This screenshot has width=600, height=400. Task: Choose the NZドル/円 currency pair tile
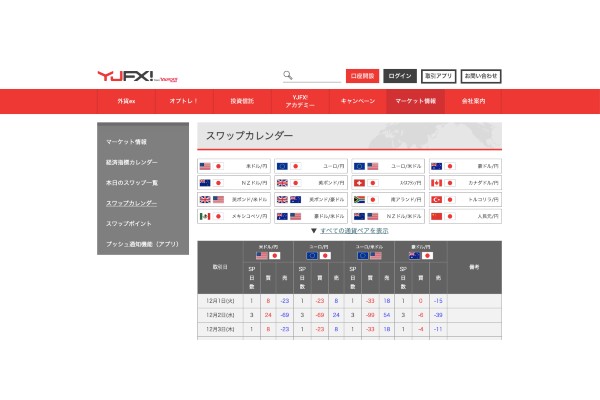pos(234,183)
